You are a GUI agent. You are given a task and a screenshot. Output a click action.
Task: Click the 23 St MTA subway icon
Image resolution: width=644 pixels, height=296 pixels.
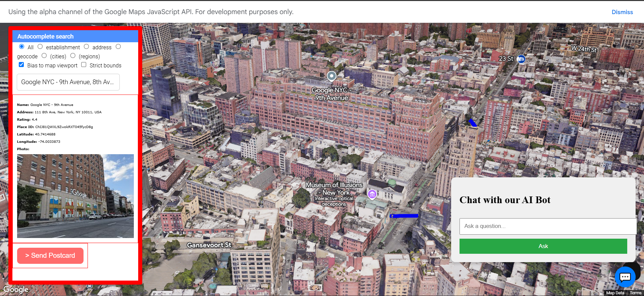[521, 59]
